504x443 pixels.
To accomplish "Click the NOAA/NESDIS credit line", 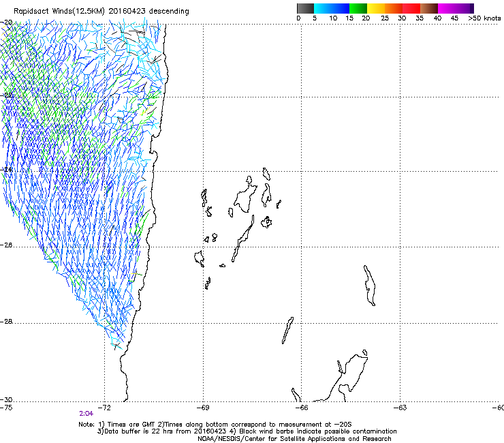I will pos(294,439).
